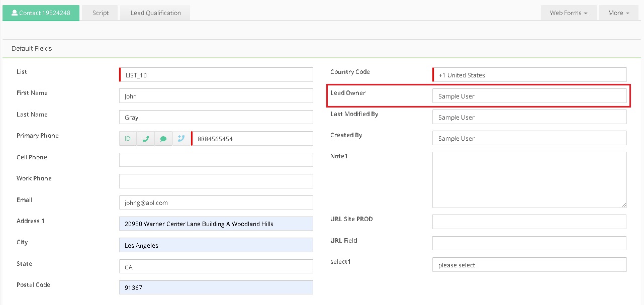The width and height of the screenshot is (644, 305).
Task: Click the call transfer icon next to Primary Phone
Action: [181, 139]
